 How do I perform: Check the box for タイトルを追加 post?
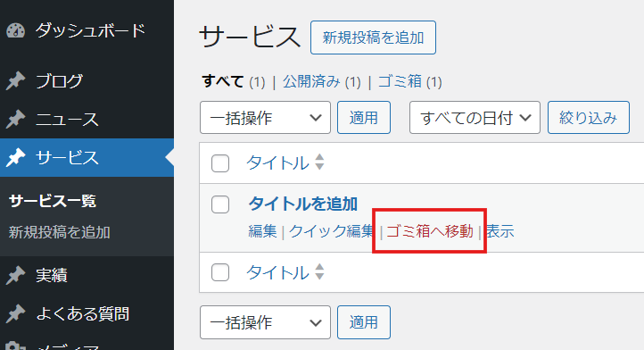click(220, 204)
